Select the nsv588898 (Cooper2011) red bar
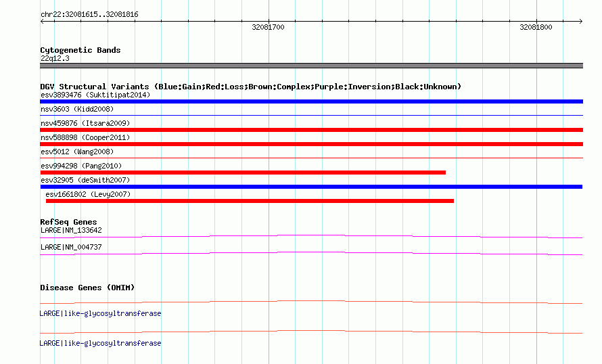This screenshot has height=364, width=602. coord(311,144)
